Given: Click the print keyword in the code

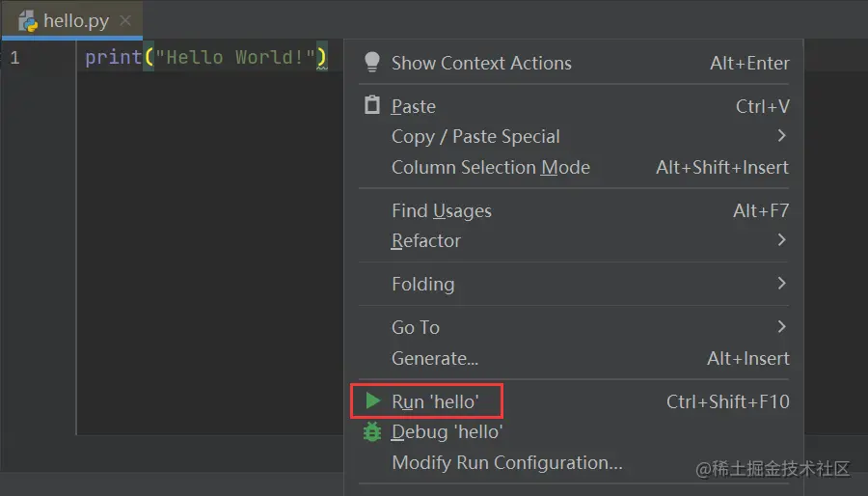Looking at the screenshot, I should pos(113,58).
